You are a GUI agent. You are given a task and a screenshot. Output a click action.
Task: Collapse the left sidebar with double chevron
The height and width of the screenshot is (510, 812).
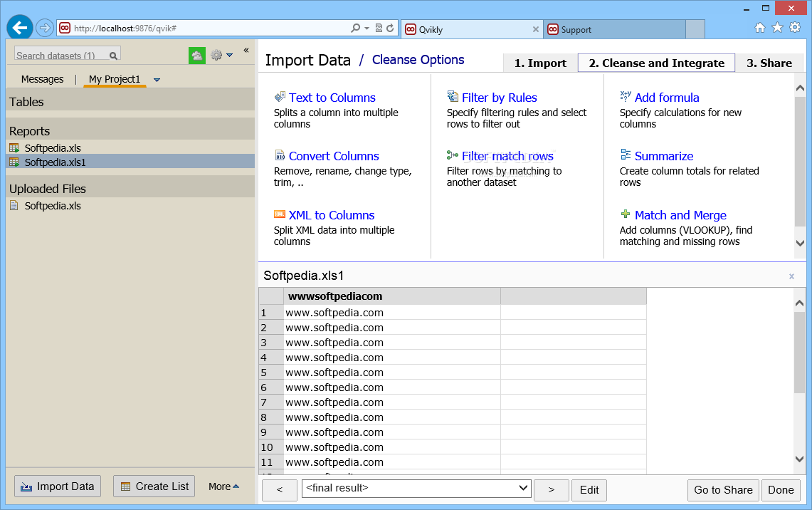point(246,51)
